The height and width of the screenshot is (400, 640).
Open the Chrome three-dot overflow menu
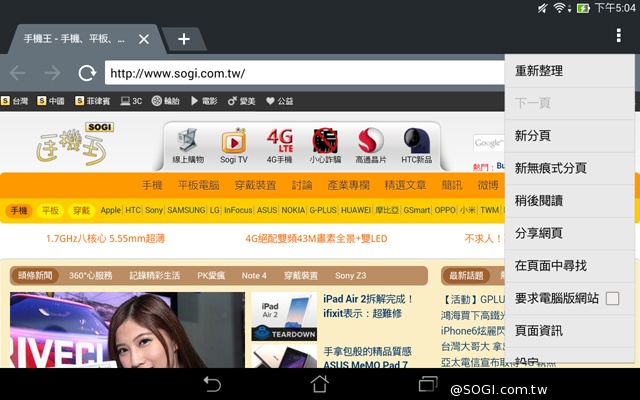click(619, 36)
